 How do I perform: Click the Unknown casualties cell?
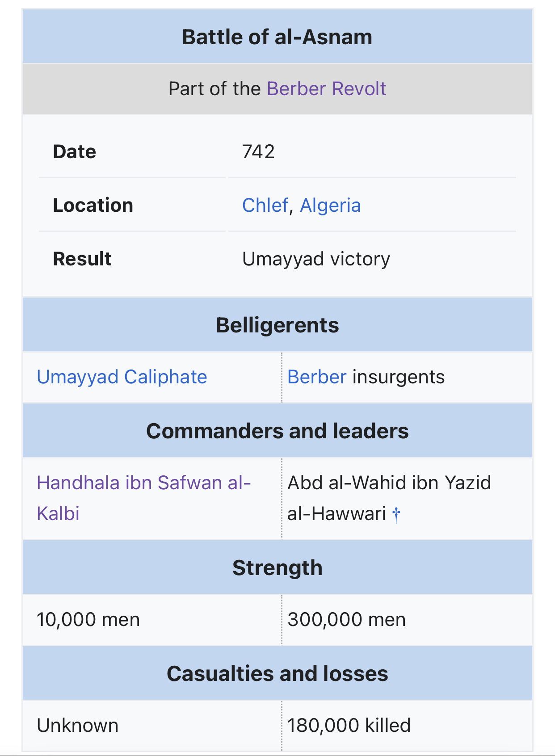tap(152, 726)
